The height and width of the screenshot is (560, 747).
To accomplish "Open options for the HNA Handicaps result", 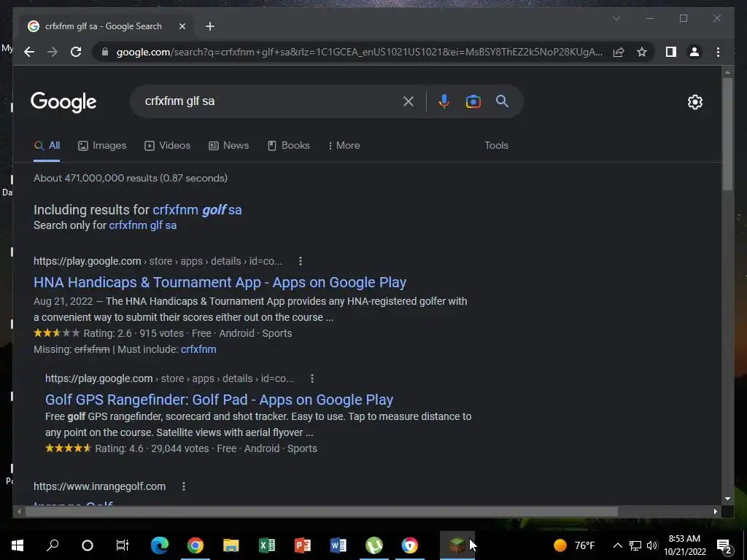I will click(x=300, y=261).
